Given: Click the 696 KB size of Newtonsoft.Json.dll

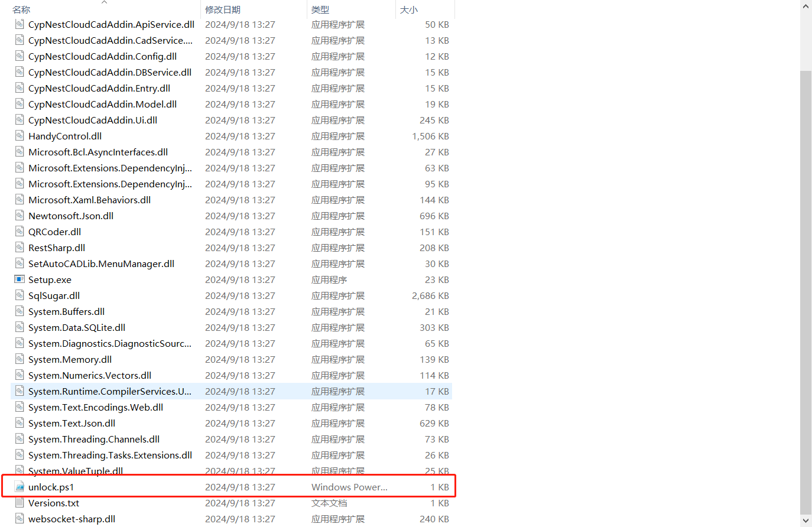Looking at the screenshot, I should [x=434, y=216].
